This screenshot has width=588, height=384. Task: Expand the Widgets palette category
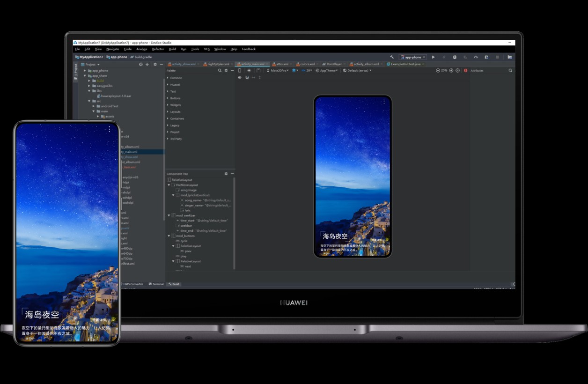coord(176,105)
